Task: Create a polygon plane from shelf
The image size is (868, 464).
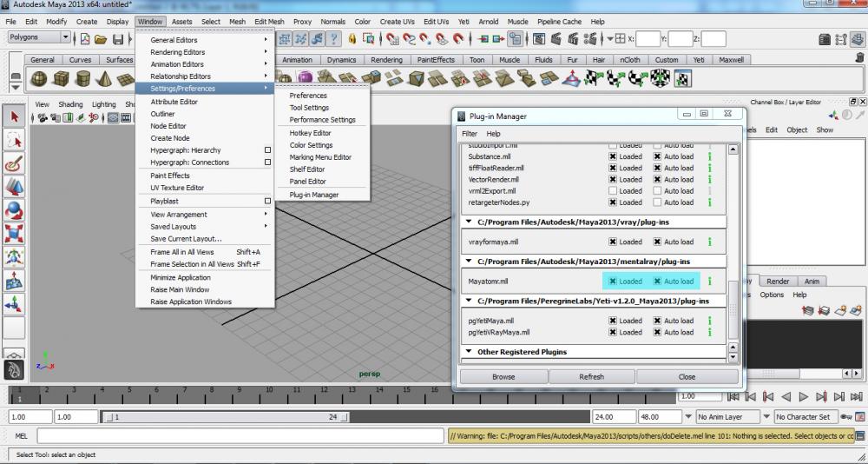Action: (x=126, y=79)
